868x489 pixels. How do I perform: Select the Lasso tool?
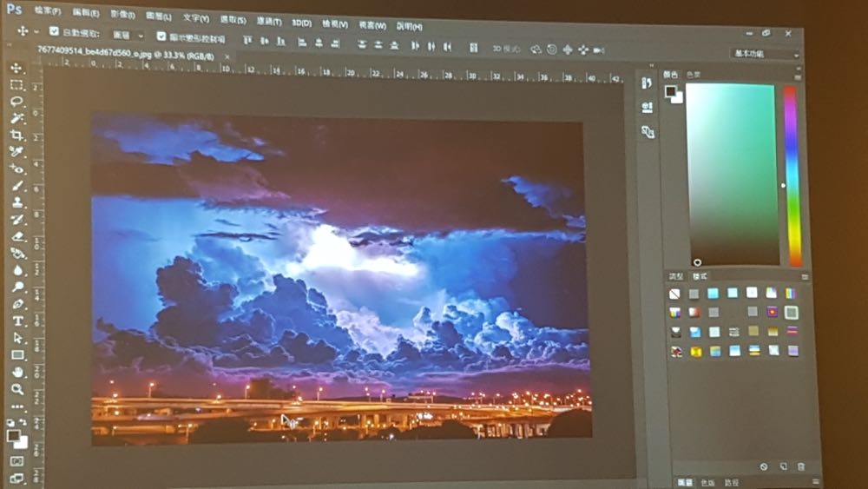16,102
